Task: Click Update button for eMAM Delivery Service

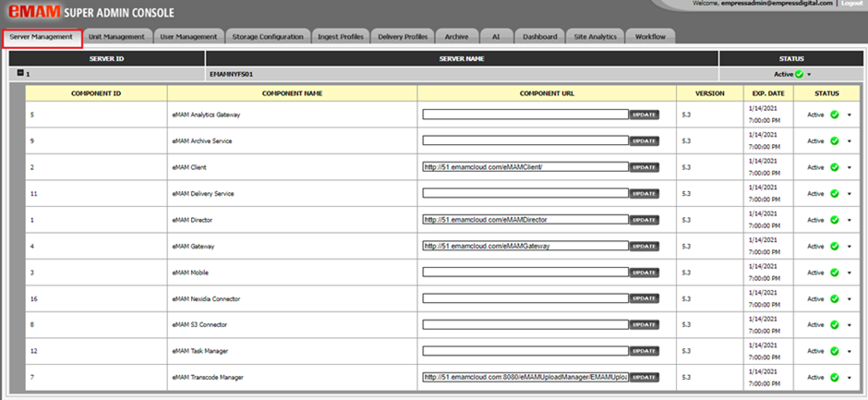Action: click(644, 193)
